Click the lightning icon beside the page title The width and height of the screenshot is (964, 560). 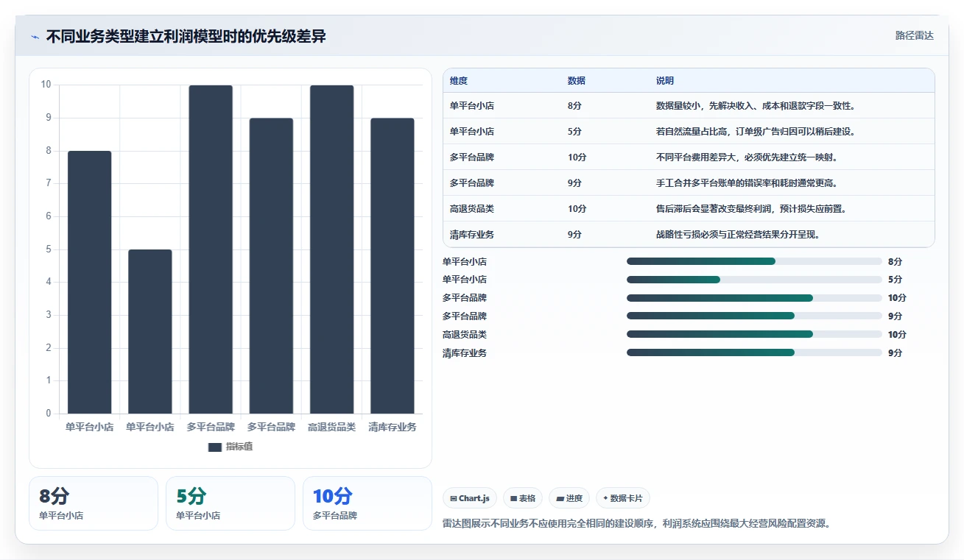click(35, 37)
